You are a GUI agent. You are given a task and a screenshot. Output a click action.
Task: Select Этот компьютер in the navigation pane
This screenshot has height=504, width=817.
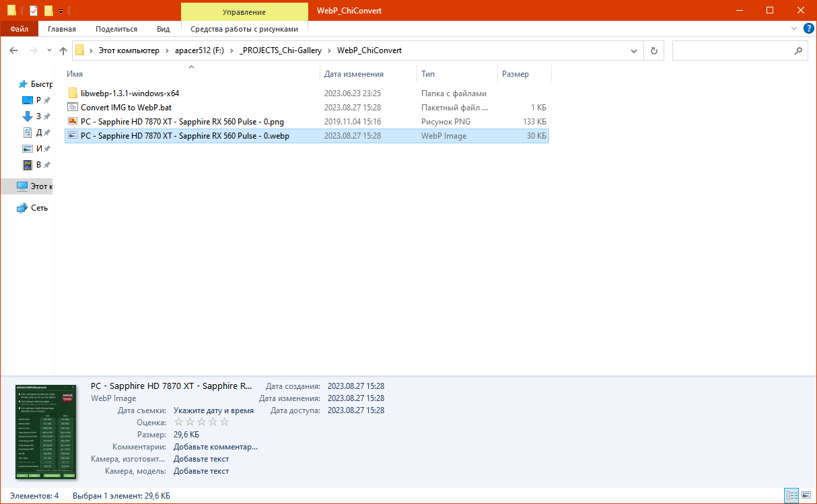point(27,186)
